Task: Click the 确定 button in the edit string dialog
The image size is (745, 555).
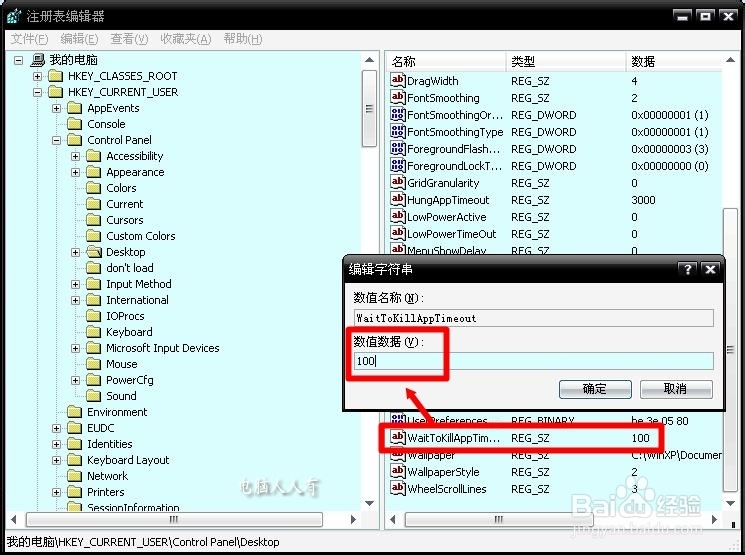Action: [595, 389]
